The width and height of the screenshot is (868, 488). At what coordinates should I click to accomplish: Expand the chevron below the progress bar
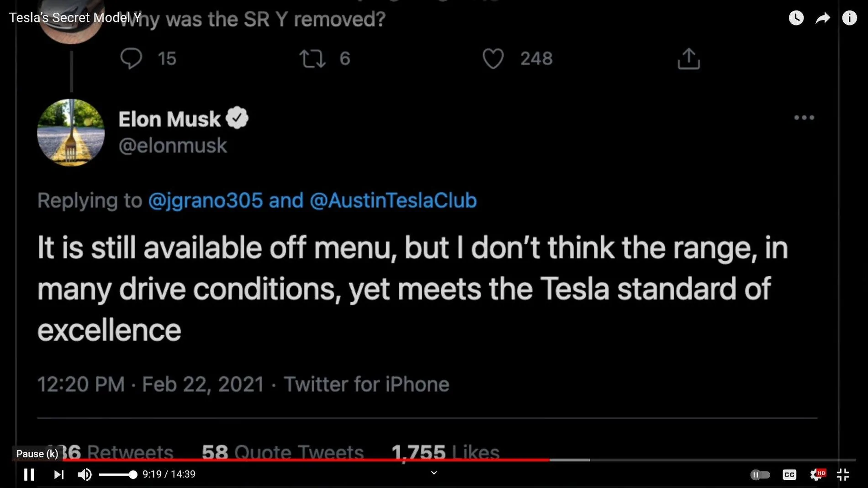point(434,473)
